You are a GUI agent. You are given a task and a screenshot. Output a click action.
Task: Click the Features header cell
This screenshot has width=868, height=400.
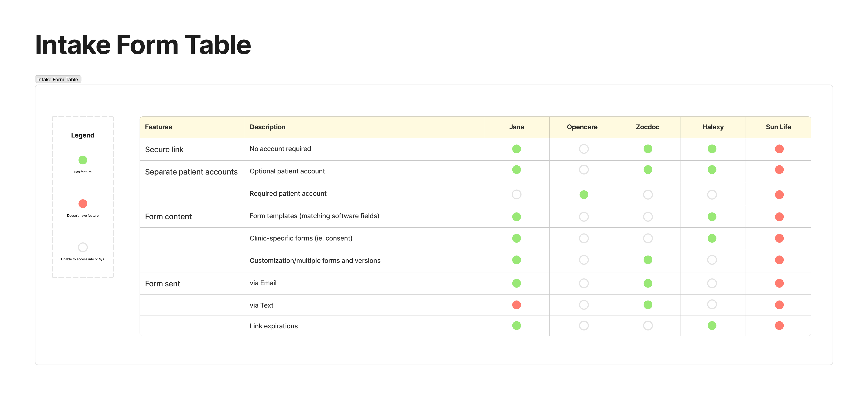[158, 127]
